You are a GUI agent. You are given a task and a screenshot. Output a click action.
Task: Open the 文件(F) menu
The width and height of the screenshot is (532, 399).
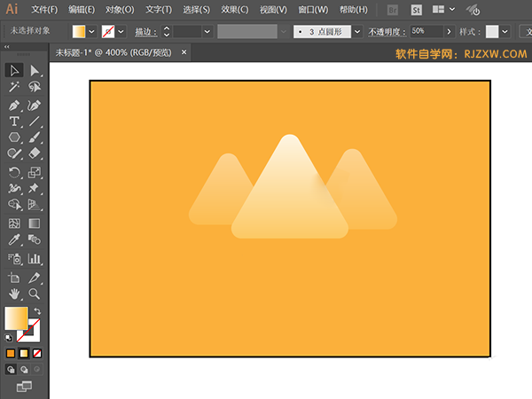[x=44, y=10]
